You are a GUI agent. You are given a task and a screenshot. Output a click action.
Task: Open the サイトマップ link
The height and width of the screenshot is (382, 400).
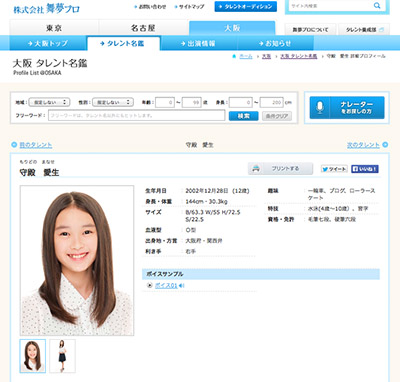point(190,6)
